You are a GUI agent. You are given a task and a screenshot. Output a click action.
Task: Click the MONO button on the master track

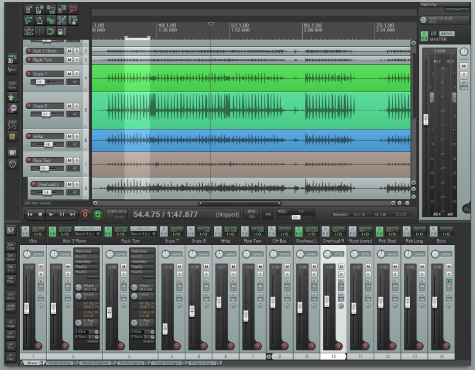[446, 33]
